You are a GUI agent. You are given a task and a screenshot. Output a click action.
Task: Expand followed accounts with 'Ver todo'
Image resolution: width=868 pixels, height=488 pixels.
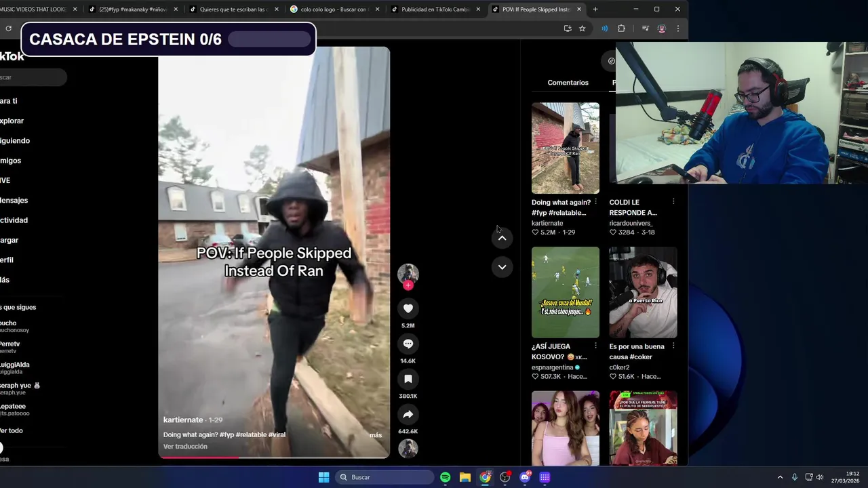click(12, 430)
